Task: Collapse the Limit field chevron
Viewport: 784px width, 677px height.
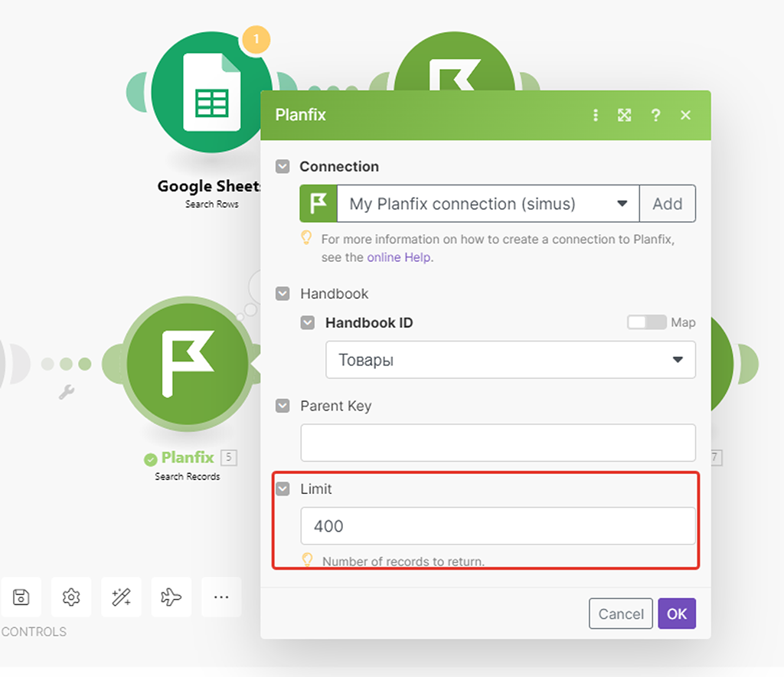Action: point(283,489)
